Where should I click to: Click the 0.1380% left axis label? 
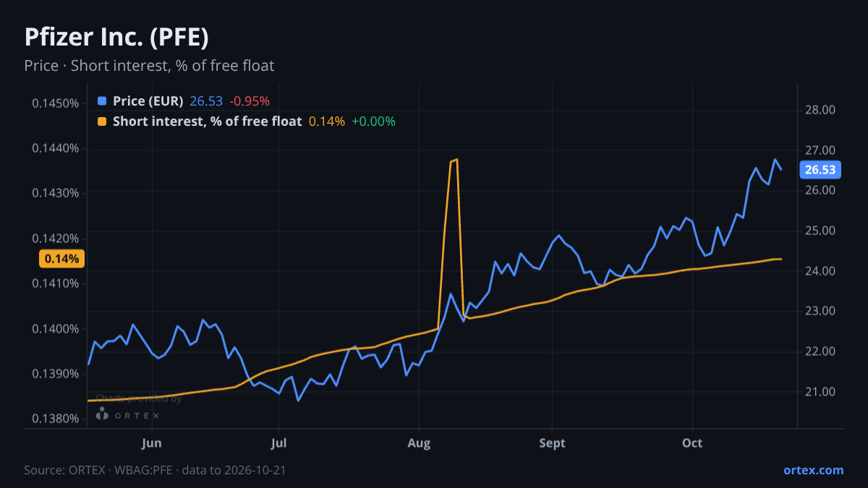tap(55, 419)
